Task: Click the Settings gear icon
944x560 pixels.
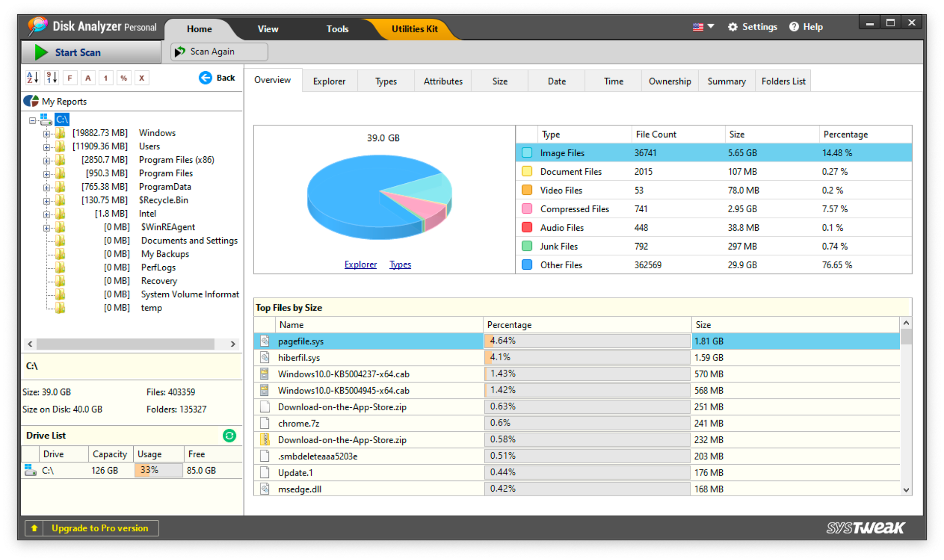Action: 733,27
